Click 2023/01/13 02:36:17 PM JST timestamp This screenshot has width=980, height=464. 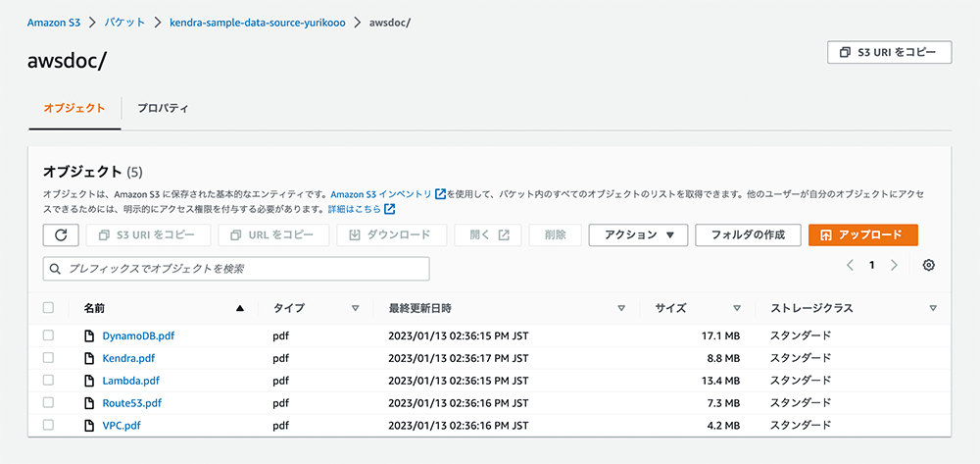459,358
